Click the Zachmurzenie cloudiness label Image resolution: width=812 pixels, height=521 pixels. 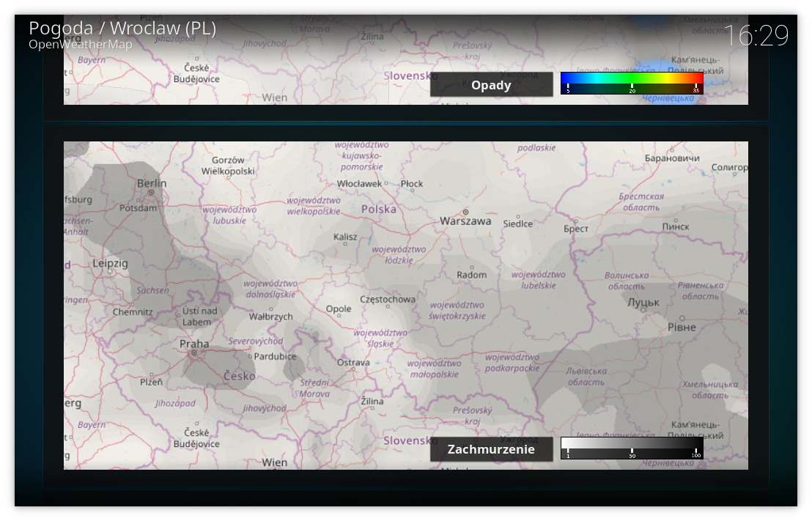coord(491,449)
